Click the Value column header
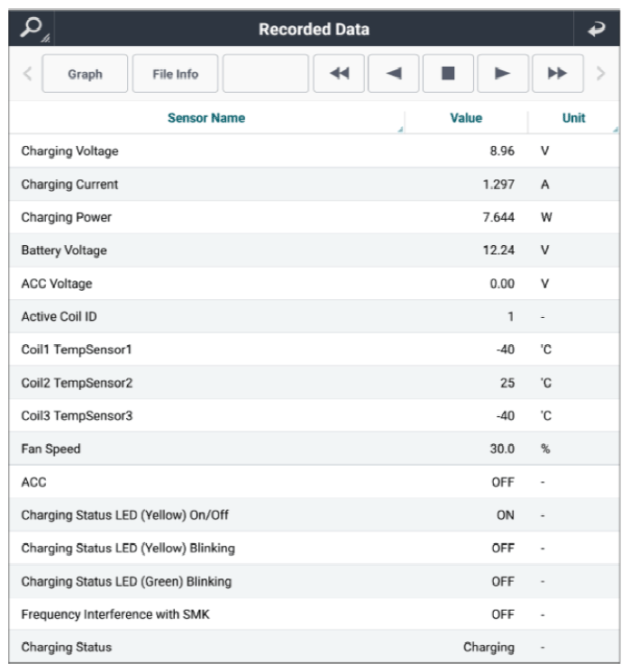Screen dimensions: 630x672 (466, 118)
